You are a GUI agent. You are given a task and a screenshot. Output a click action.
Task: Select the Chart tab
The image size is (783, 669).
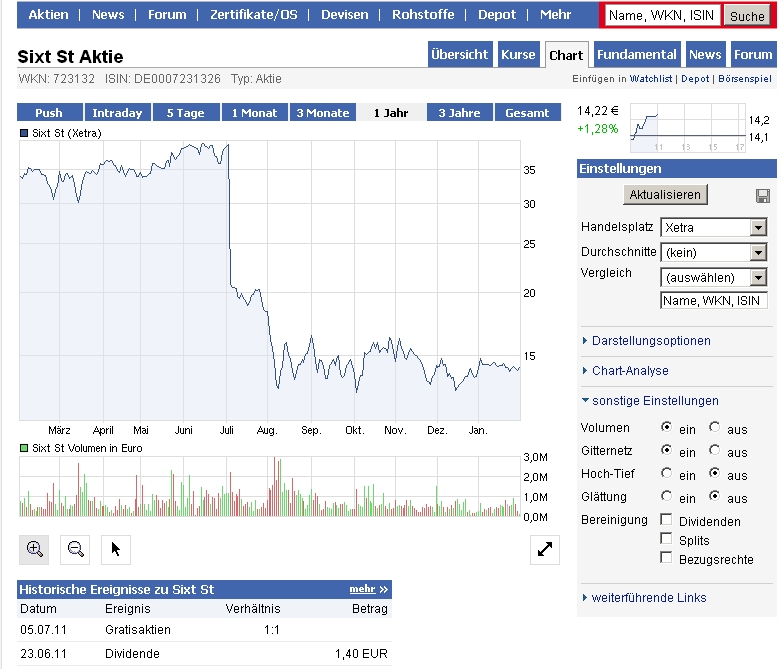(x=566, y=55)
